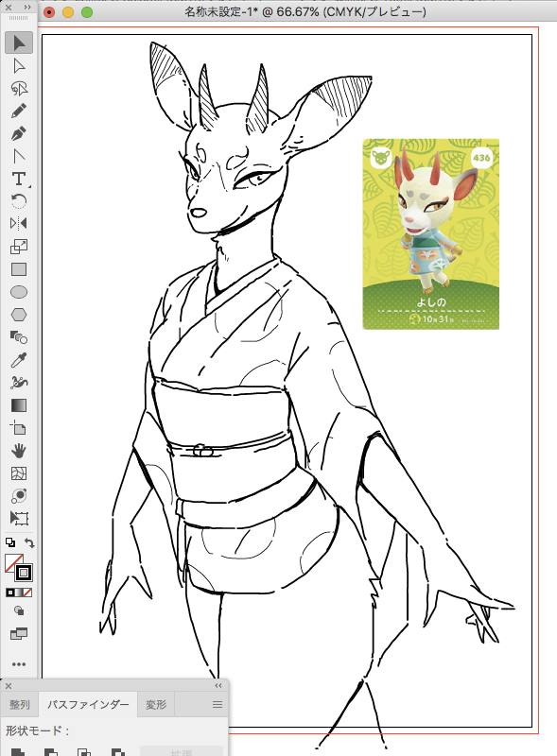The image size is (557, 756).
Task: Click the tools panel drag grip
Action: coord(19,18)
